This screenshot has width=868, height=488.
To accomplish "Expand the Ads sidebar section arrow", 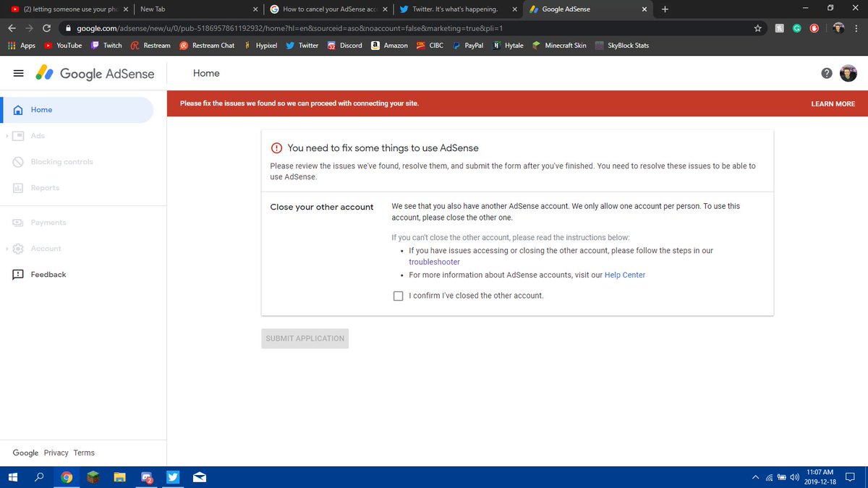I will tap(6, 136).
